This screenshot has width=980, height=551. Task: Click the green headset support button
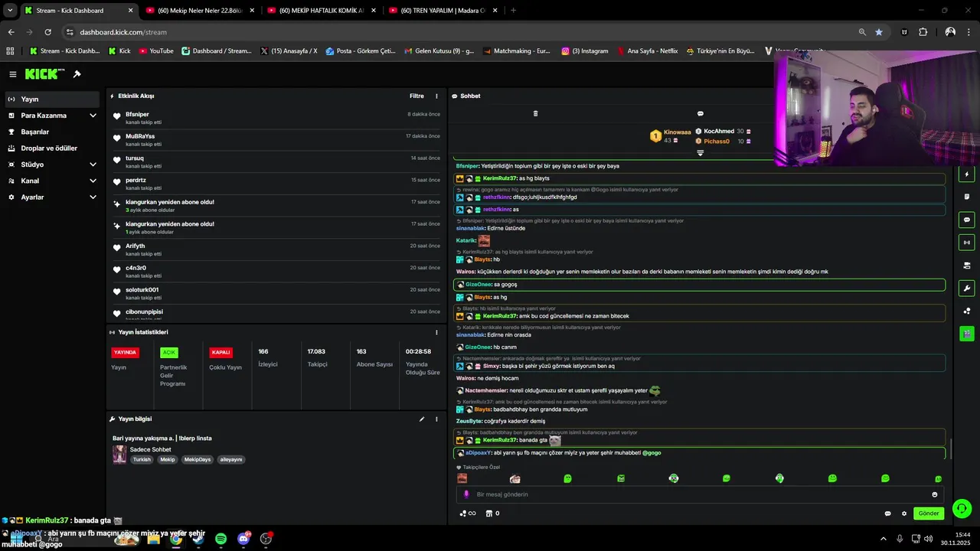click(962, 508)
